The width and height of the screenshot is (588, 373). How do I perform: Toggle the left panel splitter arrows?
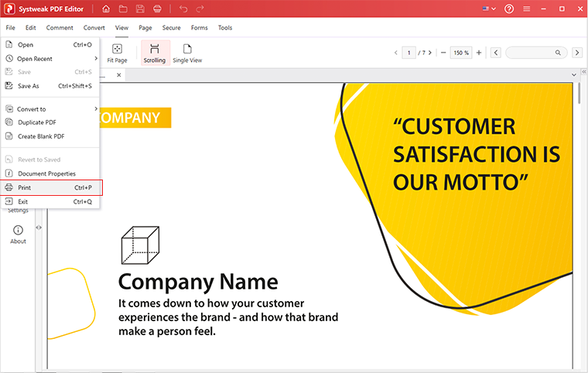(39, 228)
